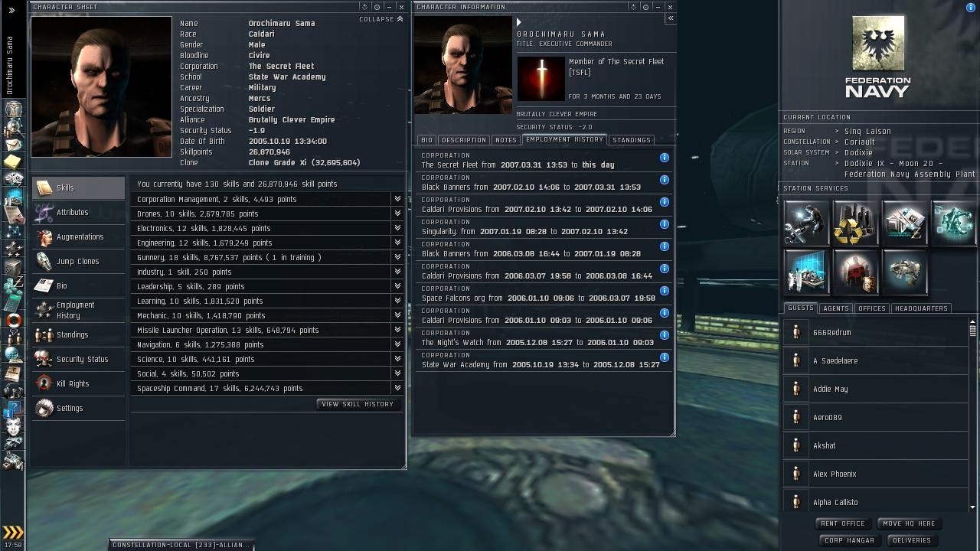The image size is (980, 551).
Task: Open the Reprocessing Plant recycle icon
Action: tap(855, 223)
